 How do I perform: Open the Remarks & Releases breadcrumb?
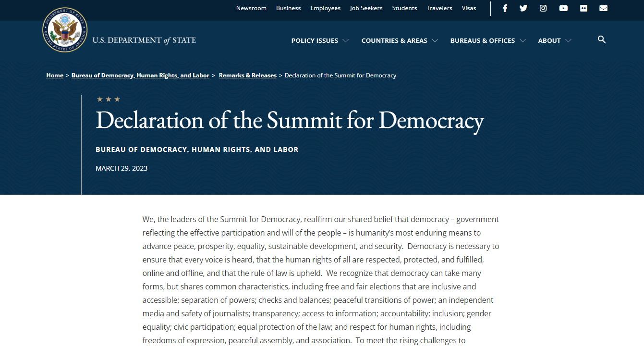[248, 75]
